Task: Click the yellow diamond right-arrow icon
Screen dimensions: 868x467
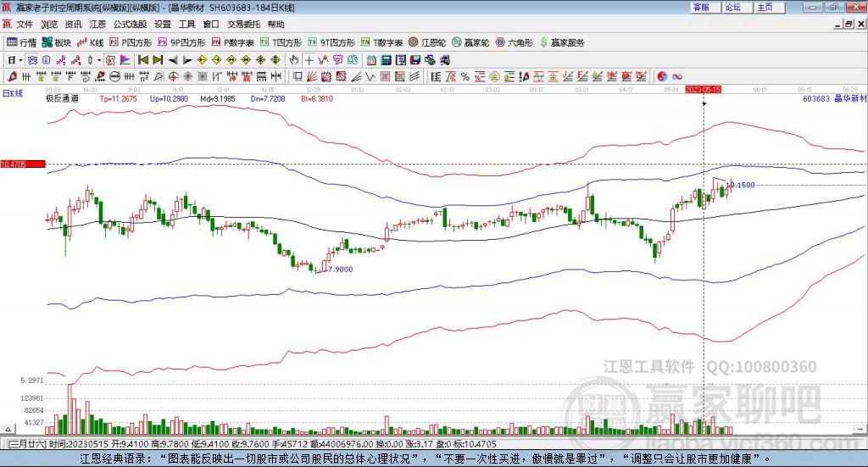Action: coord(216,60)
